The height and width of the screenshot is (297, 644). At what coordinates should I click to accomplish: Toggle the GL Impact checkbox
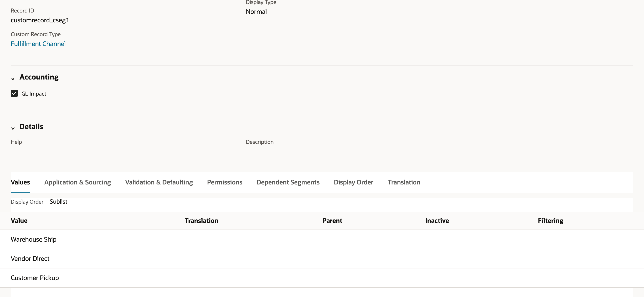(x=14, y=93)
